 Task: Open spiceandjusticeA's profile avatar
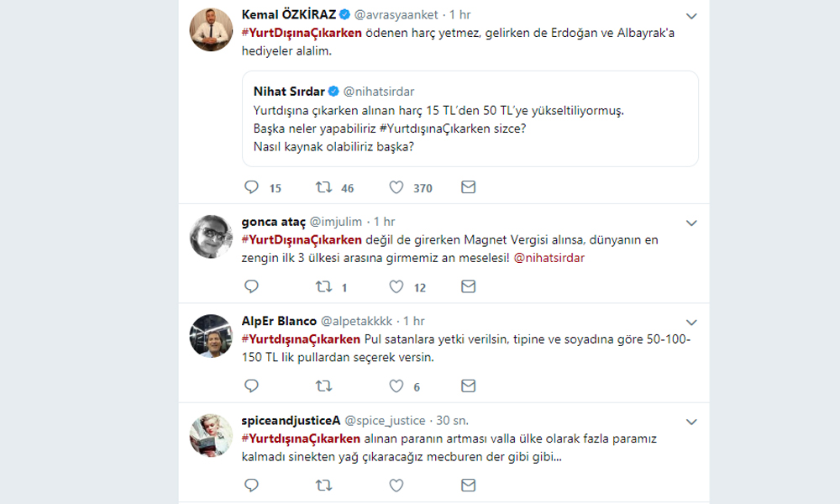211,435
